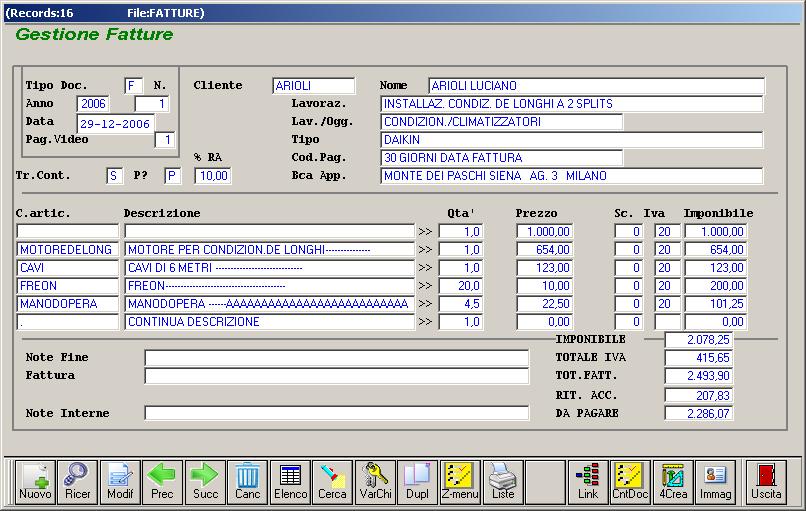Click the price 1.000,00 in first row
The image size is (806, 511).
coord(545,232)
